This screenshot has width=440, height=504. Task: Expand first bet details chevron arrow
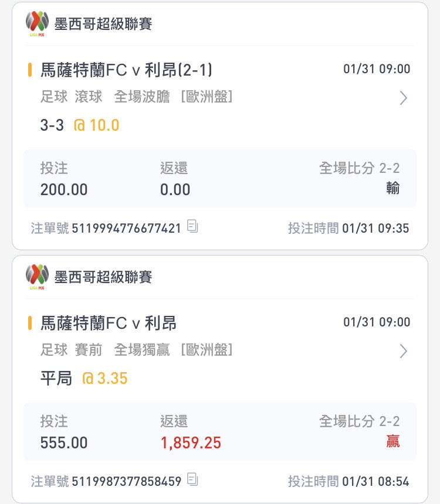tap(403, 98)
